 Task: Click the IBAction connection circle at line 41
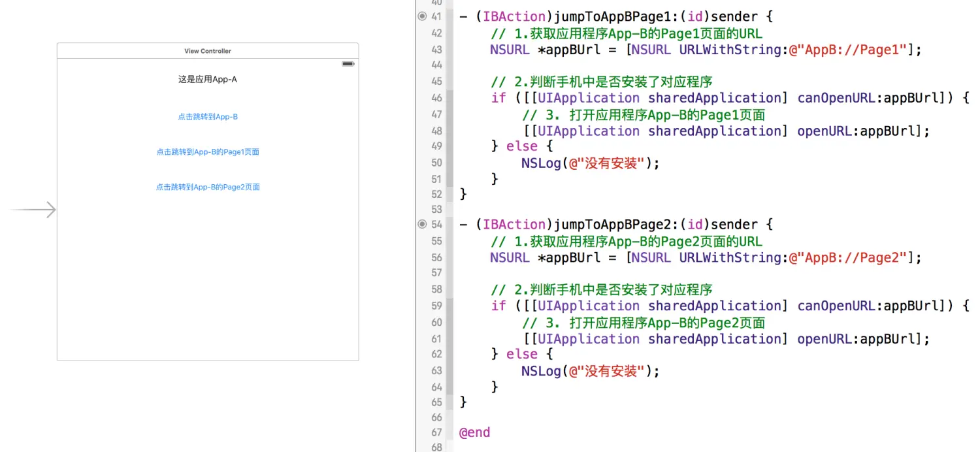422,16
